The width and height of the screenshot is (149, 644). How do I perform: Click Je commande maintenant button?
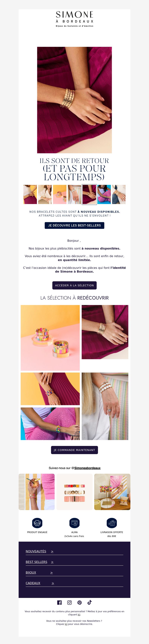pos(74,450)
